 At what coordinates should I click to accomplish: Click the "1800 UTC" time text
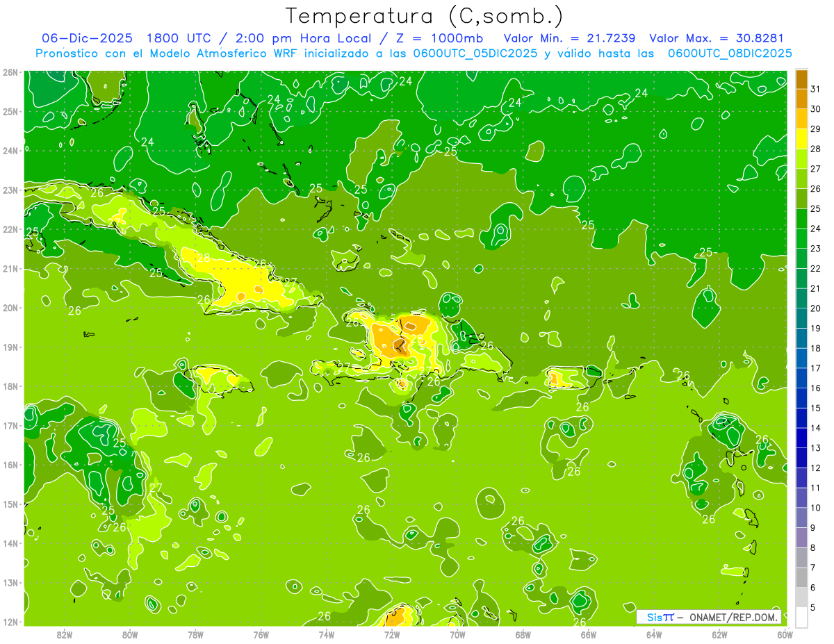(x=180, y=38)
